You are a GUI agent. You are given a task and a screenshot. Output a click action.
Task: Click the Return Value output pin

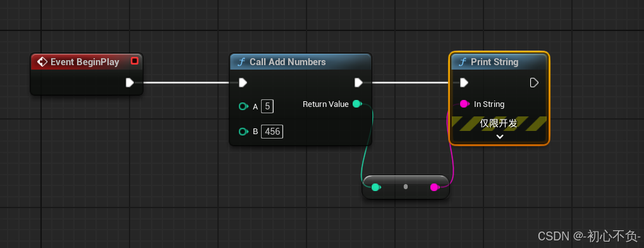[x=357, y=104]
